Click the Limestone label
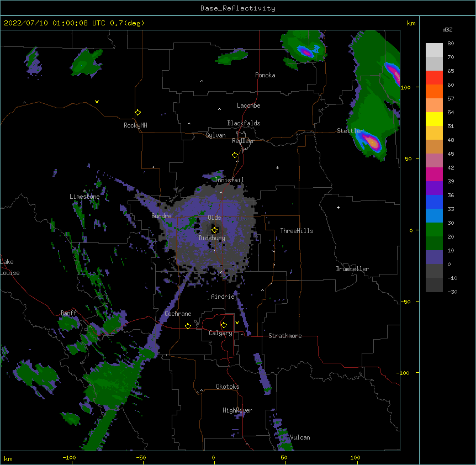The width and height of the screenshot is (476, 465). pos(84,197)
